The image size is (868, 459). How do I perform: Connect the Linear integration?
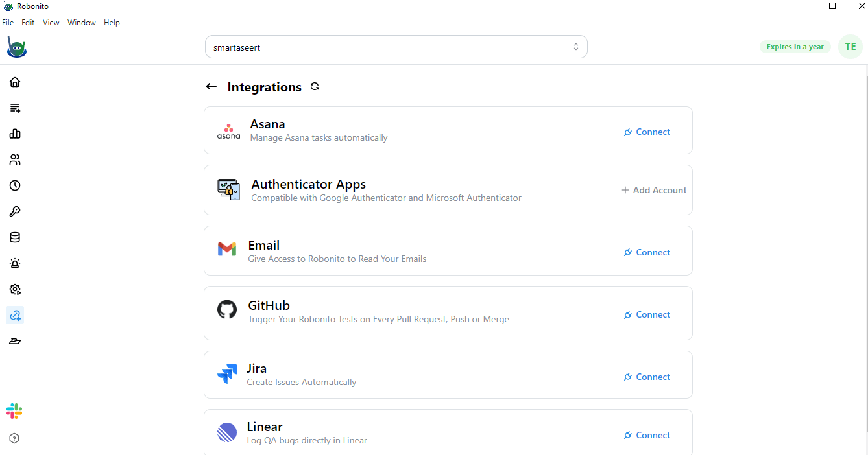[x=647, y=435]
